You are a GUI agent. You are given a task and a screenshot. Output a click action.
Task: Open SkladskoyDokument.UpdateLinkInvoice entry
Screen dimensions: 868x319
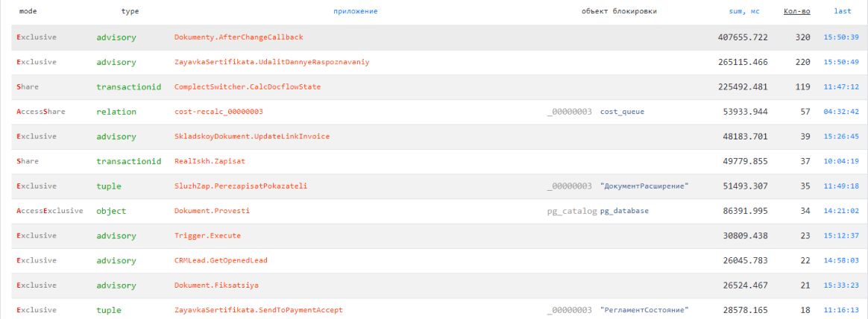(251, 136)
